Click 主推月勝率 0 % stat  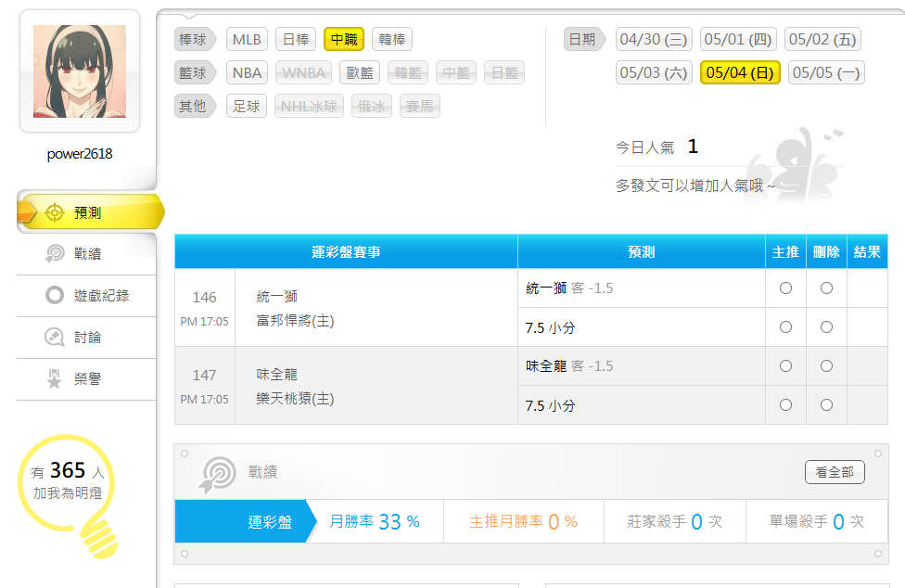[x=523, y=521]
